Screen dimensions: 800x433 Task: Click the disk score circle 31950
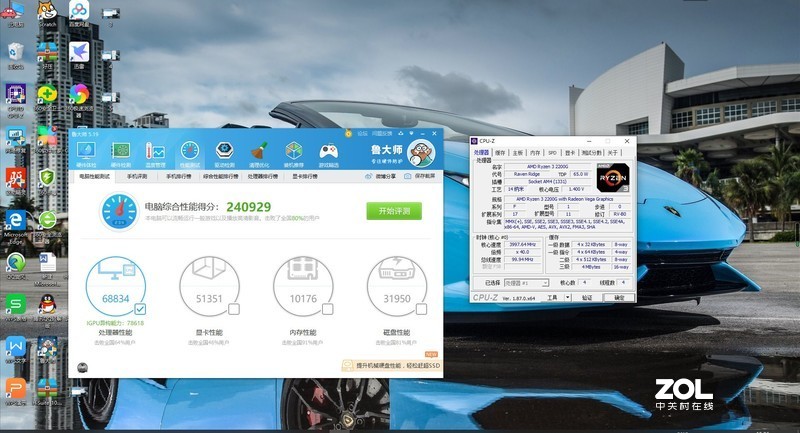(x=397, y=287)
